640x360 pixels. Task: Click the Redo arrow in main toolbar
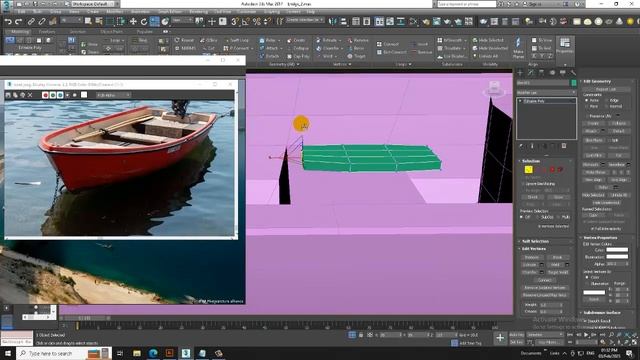click(18, 22)
